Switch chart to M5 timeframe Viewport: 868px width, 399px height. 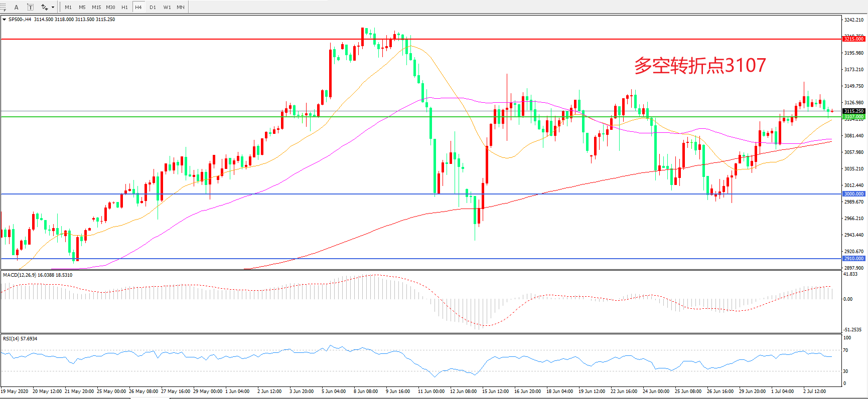click(x=82, y=7)
